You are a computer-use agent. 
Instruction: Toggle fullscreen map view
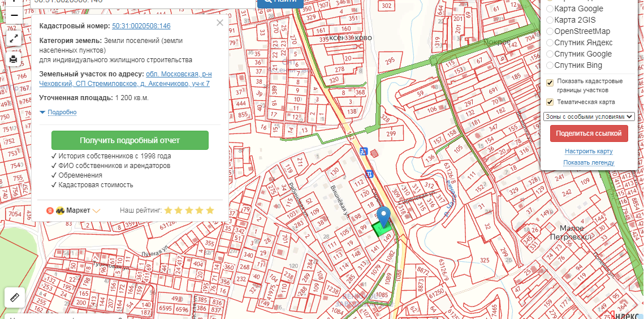pos(14,39)
